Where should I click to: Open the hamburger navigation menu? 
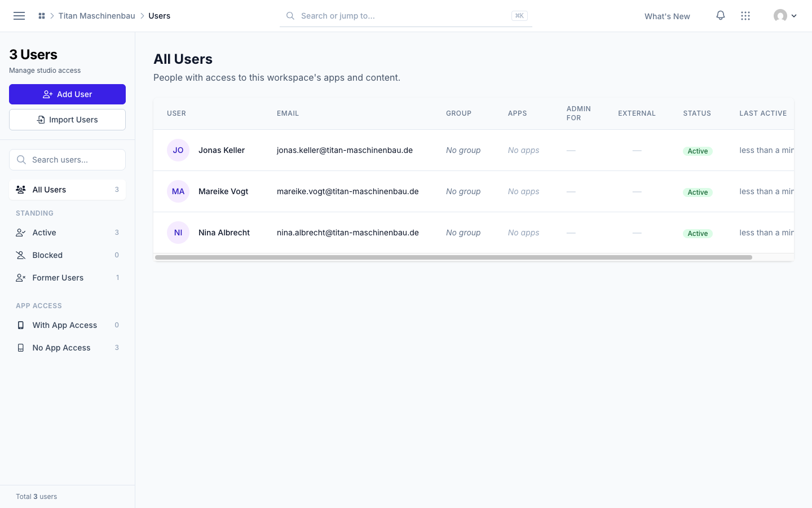[x=19, y=16]
